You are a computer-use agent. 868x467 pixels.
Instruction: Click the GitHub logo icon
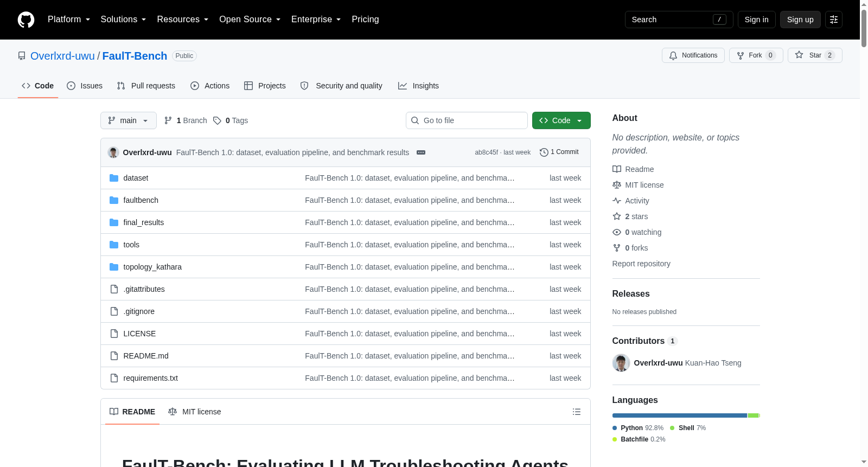[26, 20]
